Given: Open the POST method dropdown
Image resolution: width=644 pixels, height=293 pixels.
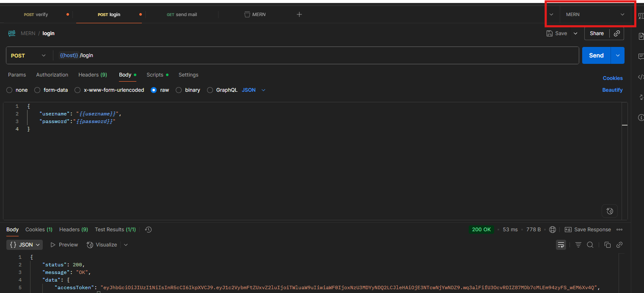Looking at the screenshot, I should 29,56.
